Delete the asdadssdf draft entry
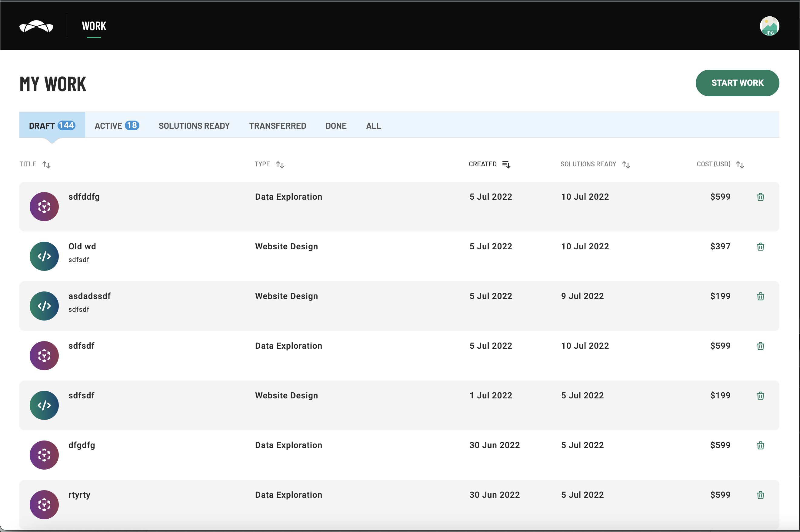This screenshot has height=532, width=800. 760,297
